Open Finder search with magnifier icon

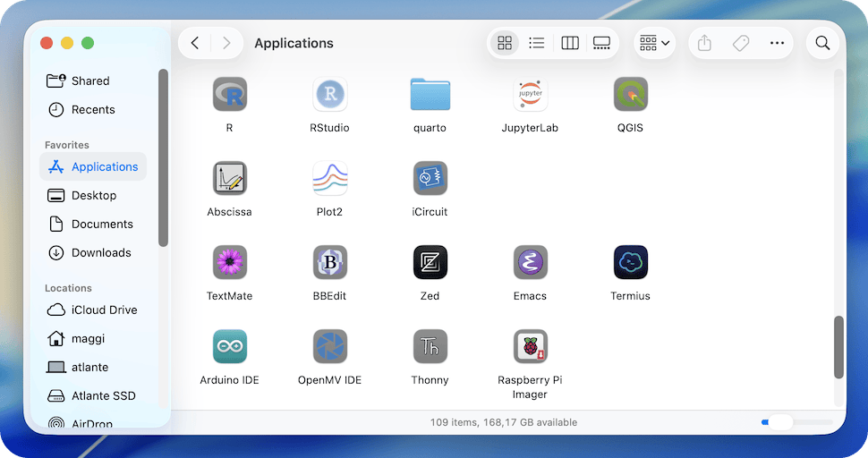click(x=822, y=43)
